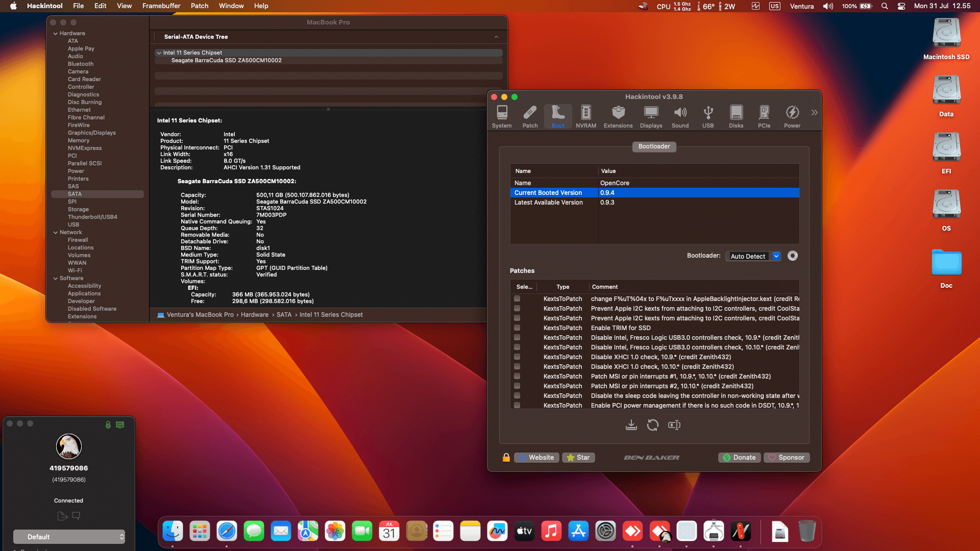The height and width of the screenshot is (551, 980).
Task: Select Graphics/Displays in hardware sidebar
Action: pyautogui.click(x=92, y=133)
